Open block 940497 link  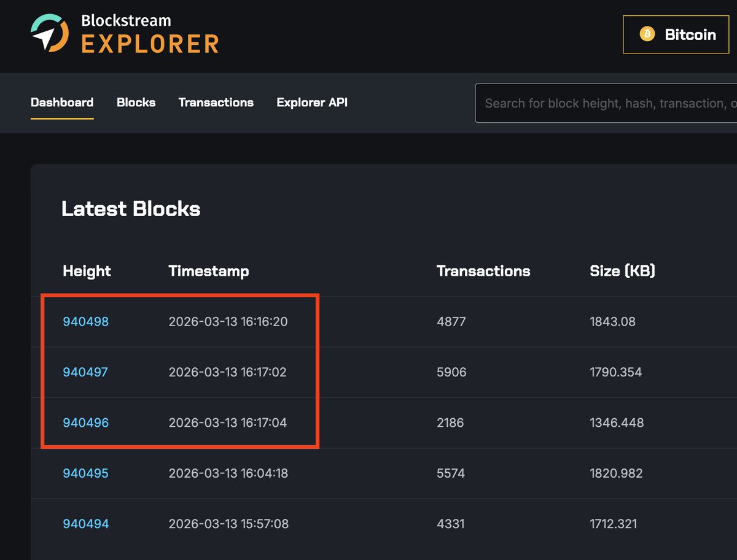pos(85,372)
